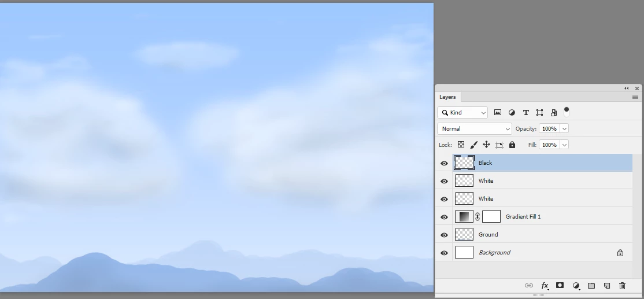The width and height of the screenshot is (644, 299).
Task: Open the Layers panel flyout menu
Action: click(635, 97)
